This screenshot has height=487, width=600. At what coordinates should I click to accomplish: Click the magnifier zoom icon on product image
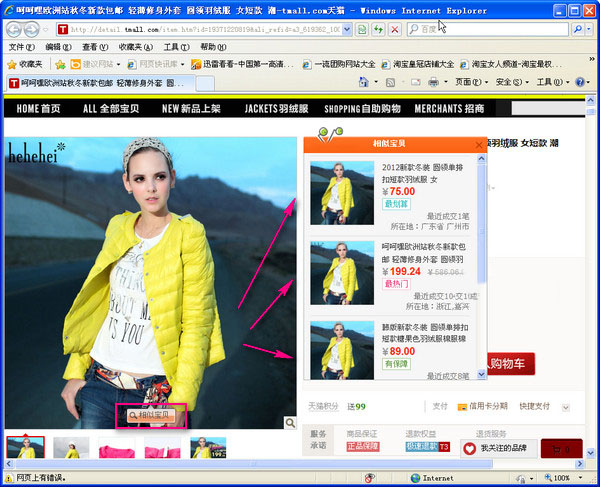(x=290, y=423)
